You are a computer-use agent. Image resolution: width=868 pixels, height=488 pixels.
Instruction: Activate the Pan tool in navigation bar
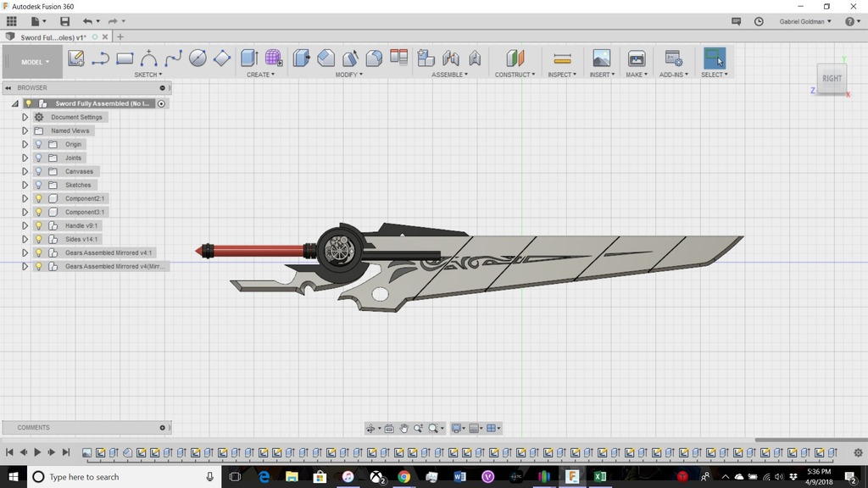(x=404, y=428)
